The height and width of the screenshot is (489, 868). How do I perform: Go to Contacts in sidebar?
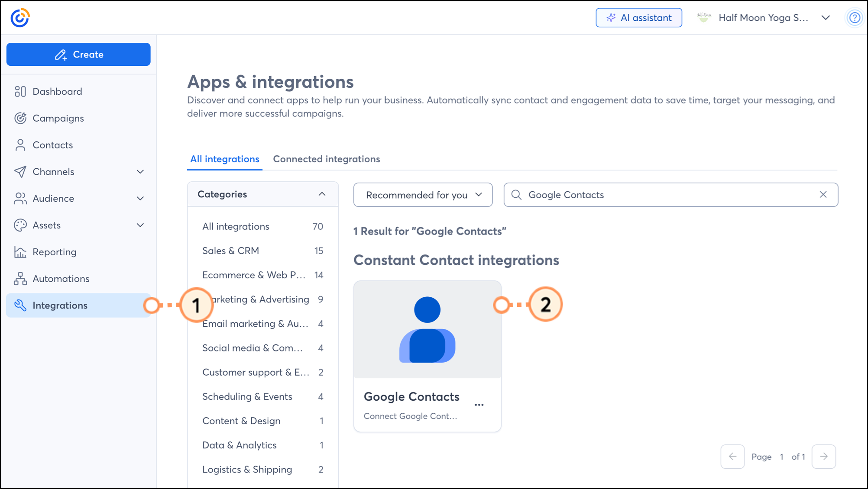coord(52,145)
